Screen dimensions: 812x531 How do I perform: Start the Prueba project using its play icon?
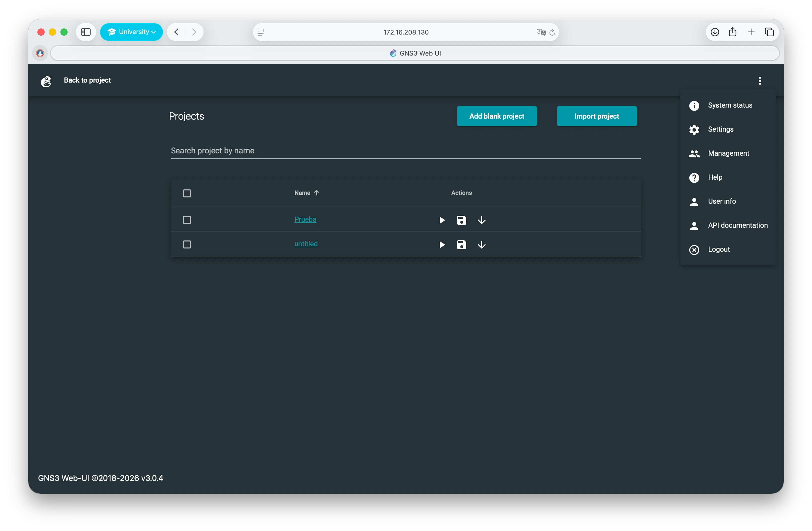pos(442,220)
